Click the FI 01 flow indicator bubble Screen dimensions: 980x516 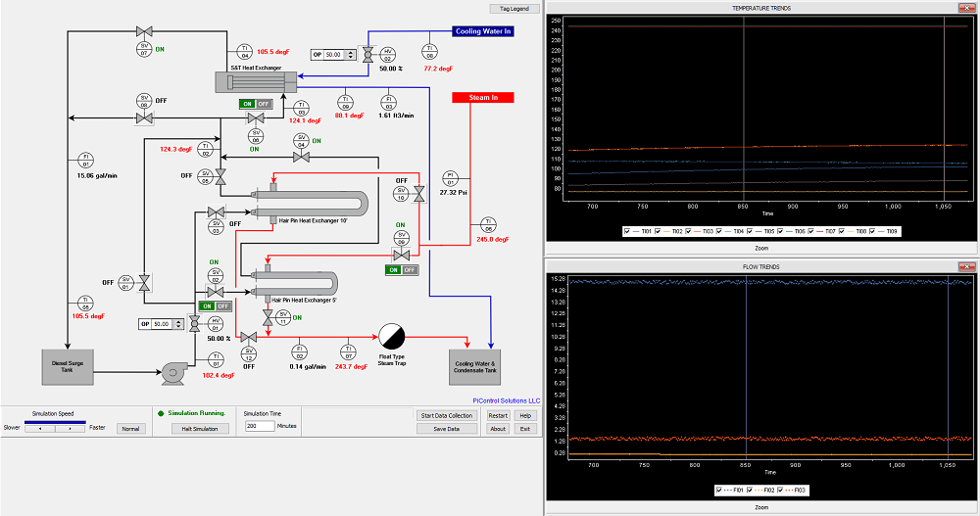click(85, 161)
